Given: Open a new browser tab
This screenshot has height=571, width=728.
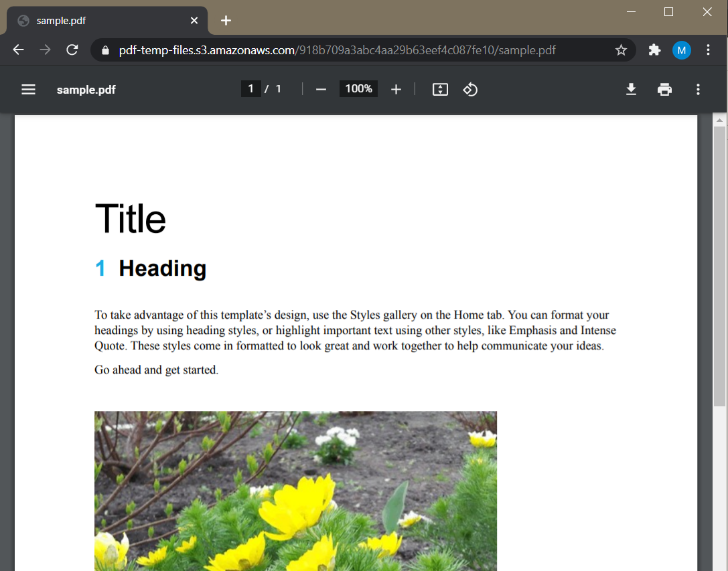Looking at the screenshot, I should [x=226, y=21].
